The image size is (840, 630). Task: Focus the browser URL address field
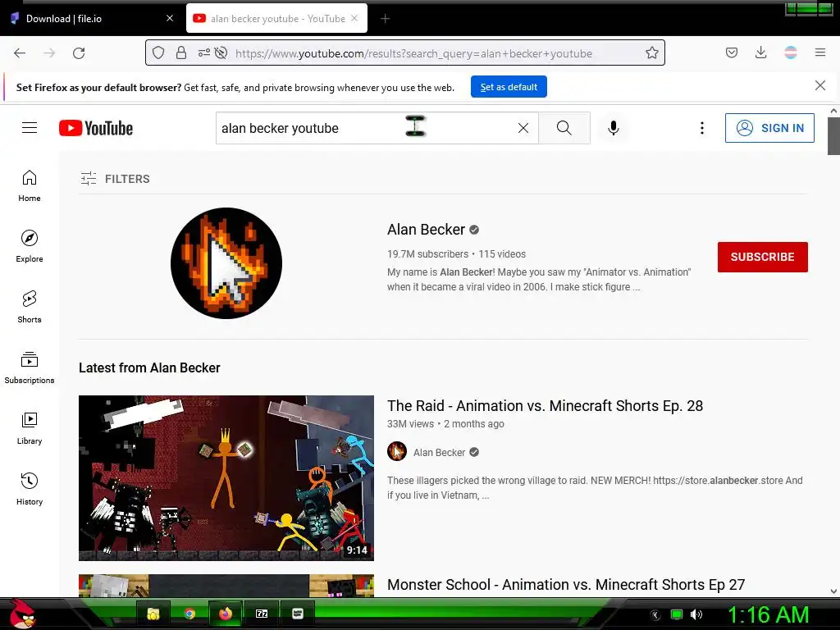tap(413, 53)
